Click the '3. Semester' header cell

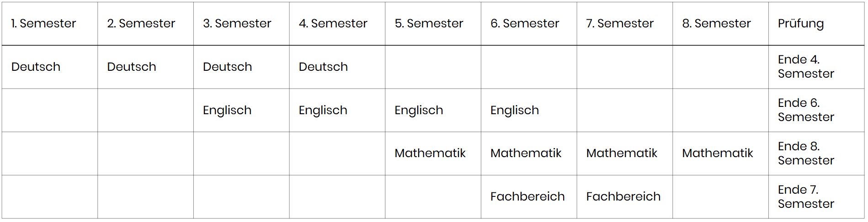237,23
